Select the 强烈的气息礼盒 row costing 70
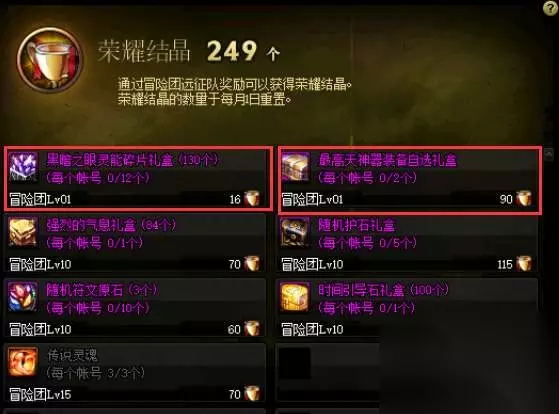This screenshot has width=559, height=414. pos(135,244)
